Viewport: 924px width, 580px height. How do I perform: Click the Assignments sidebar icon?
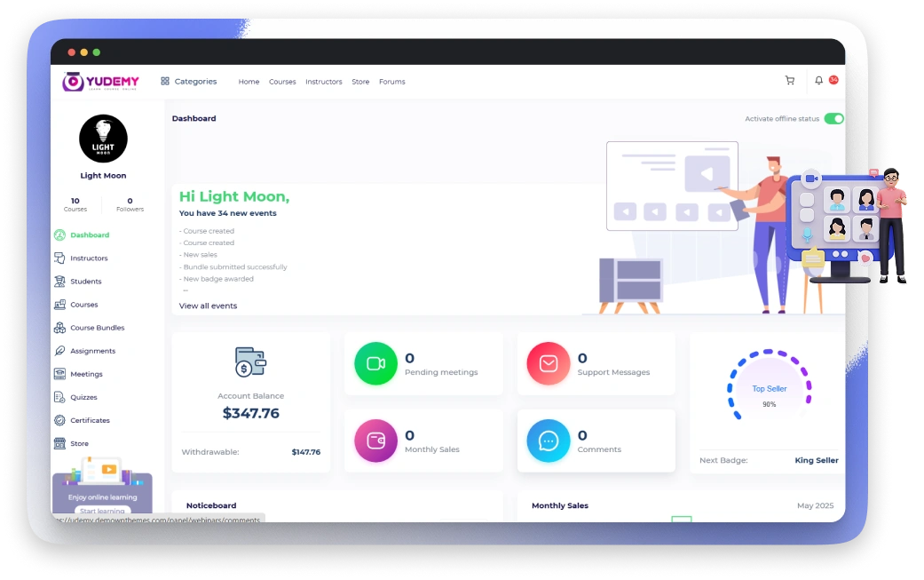[x=59, y=351]
